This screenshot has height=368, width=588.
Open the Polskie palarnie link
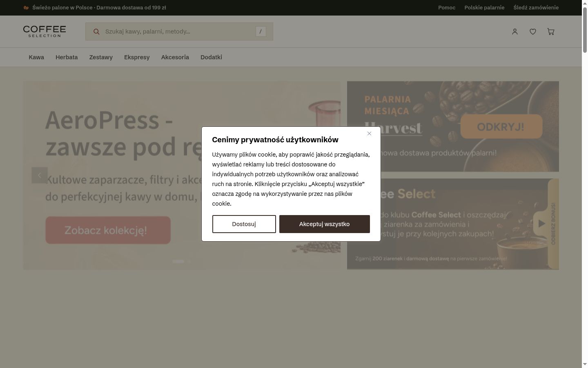pyautogui.click(x=484, y=7)
